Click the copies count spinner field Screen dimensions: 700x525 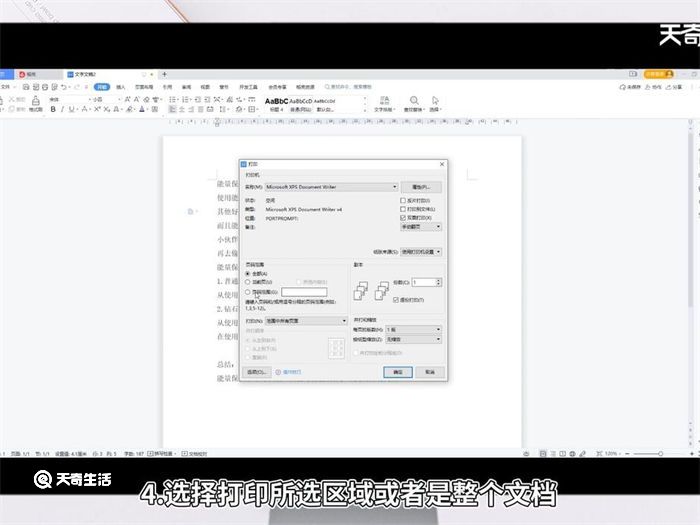coord(427,282)
